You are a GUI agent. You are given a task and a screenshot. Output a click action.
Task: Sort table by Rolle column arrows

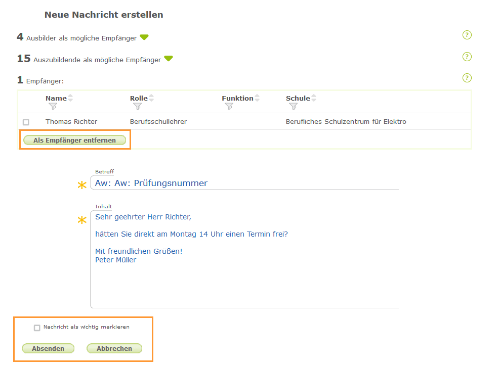(151, 98)
